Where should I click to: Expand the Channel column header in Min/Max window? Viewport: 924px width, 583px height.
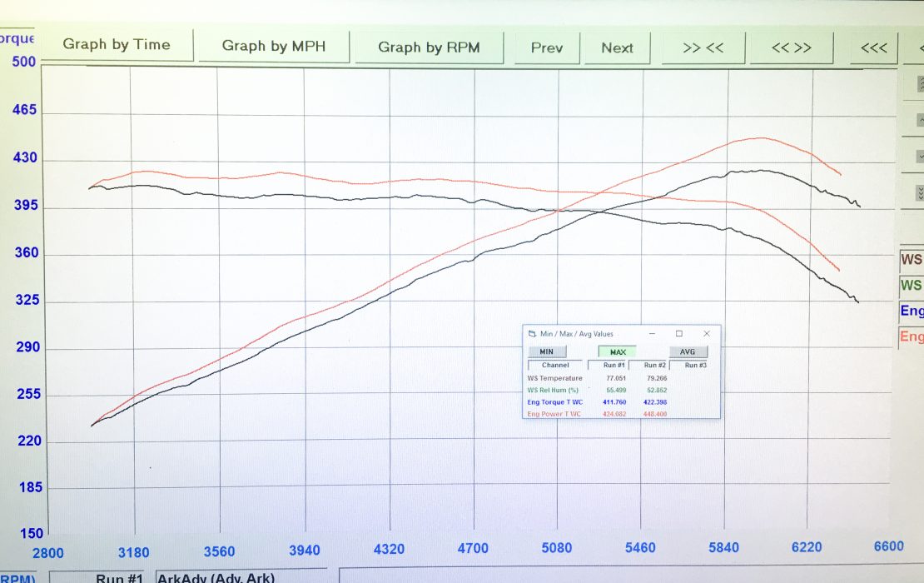[555, 365]
